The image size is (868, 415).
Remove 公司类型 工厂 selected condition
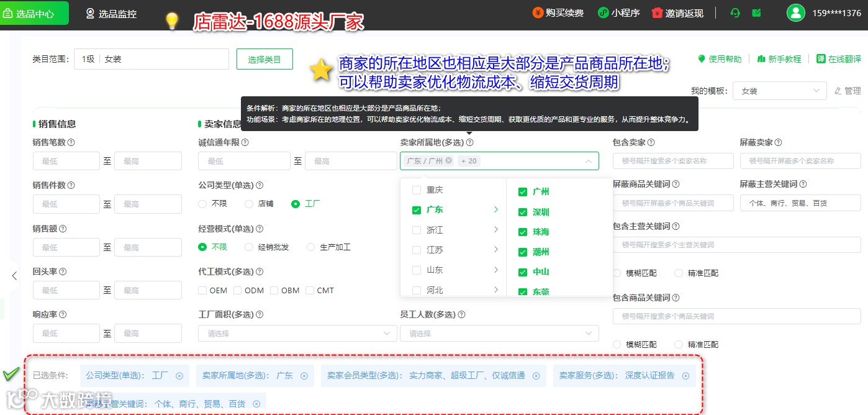coord(179,376)
